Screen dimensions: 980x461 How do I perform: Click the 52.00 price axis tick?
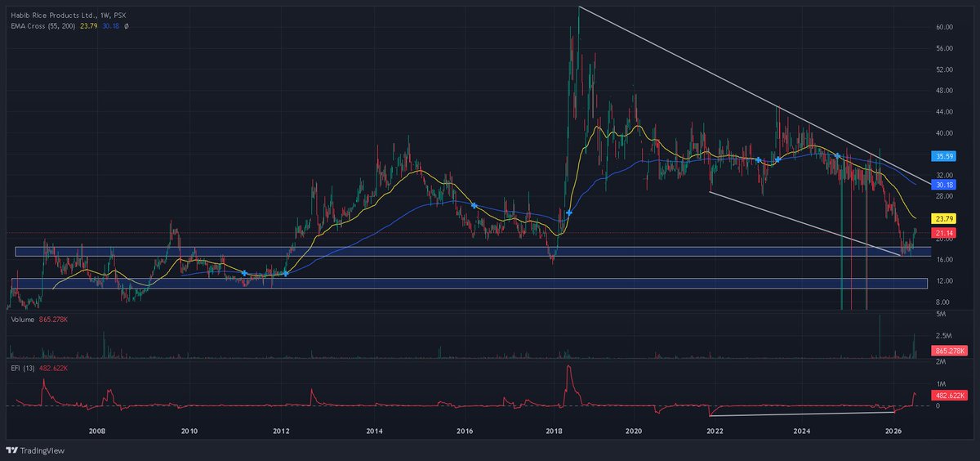click(945, 69)
